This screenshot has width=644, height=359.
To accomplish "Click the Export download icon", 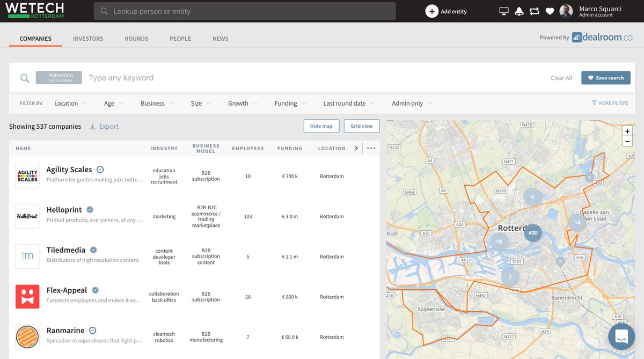I will 92,127.
